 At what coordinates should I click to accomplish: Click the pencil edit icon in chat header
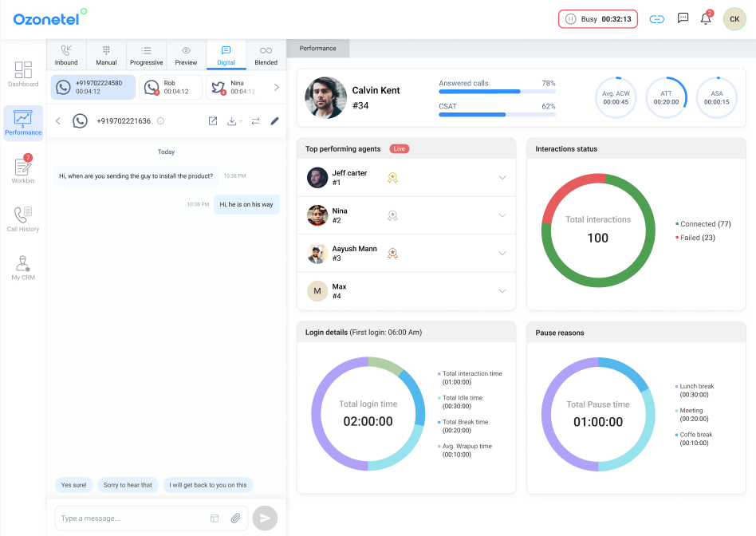pyautogui.click(x=274, y=121)
